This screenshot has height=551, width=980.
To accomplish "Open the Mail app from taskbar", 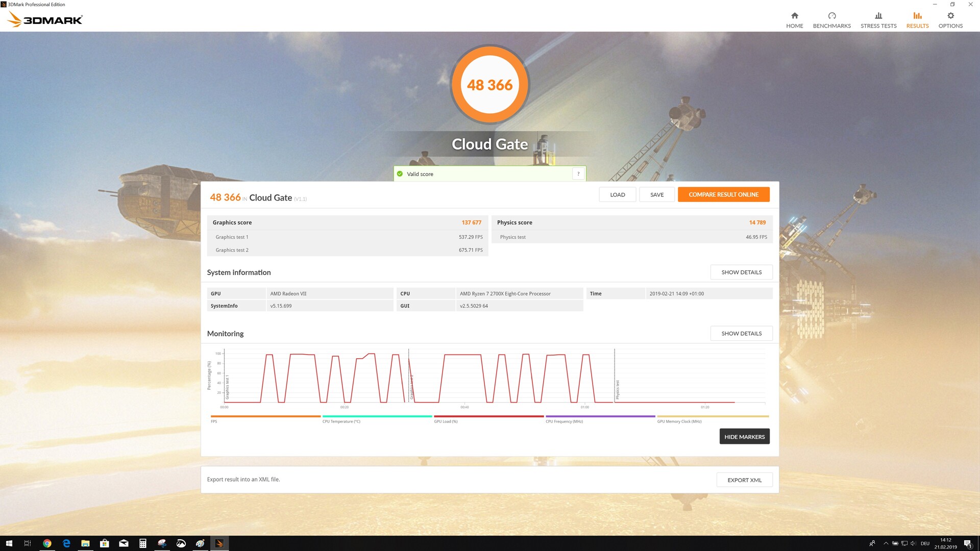I will (124, 543).
